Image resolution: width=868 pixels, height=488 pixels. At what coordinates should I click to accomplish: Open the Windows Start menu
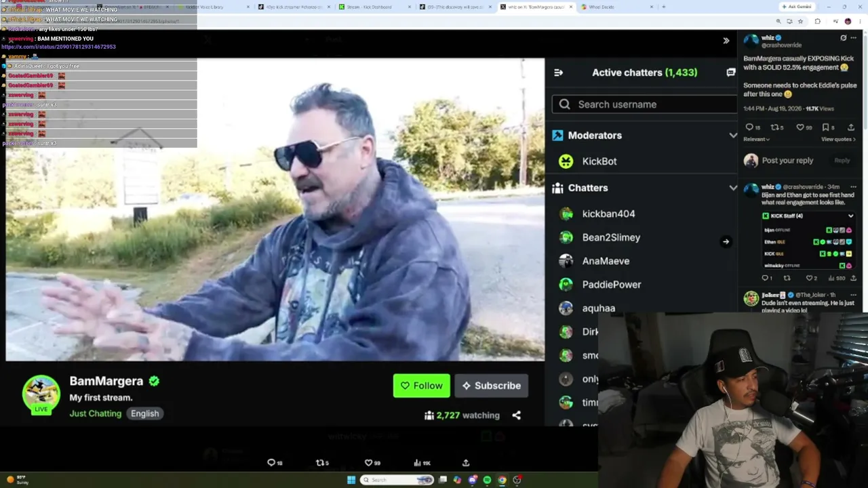(x=351, y=480)
